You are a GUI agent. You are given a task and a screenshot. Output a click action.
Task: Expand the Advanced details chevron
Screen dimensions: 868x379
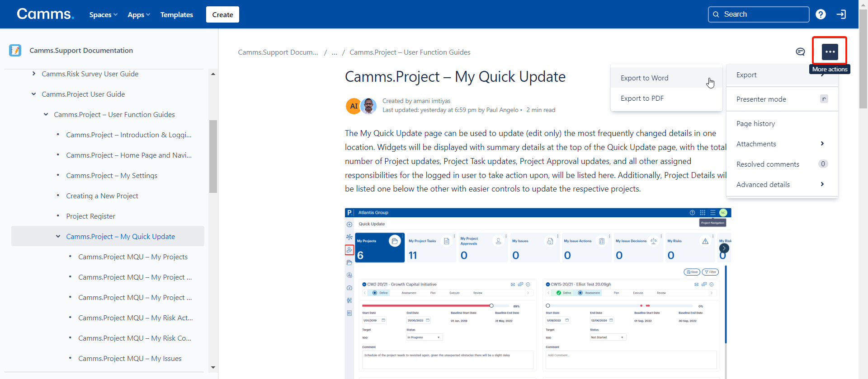(822, 184)
